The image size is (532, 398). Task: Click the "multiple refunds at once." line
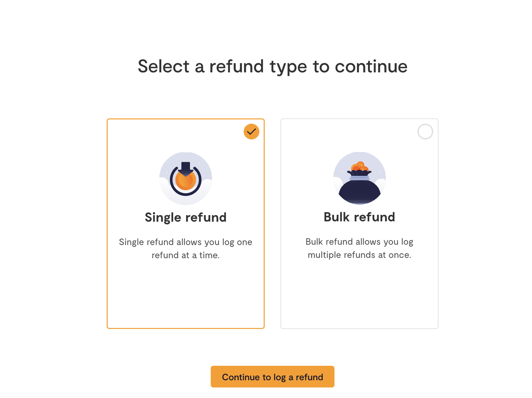359,255
